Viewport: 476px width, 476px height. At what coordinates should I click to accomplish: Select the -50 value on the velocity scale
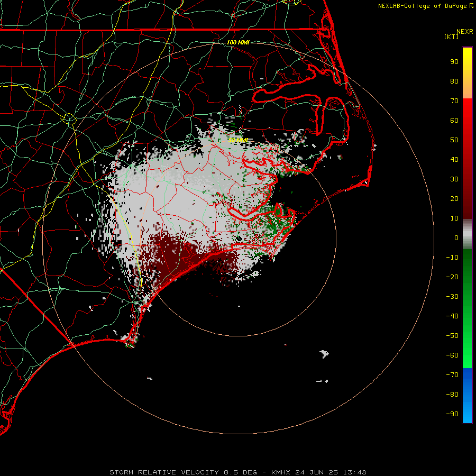coord(452,336)
